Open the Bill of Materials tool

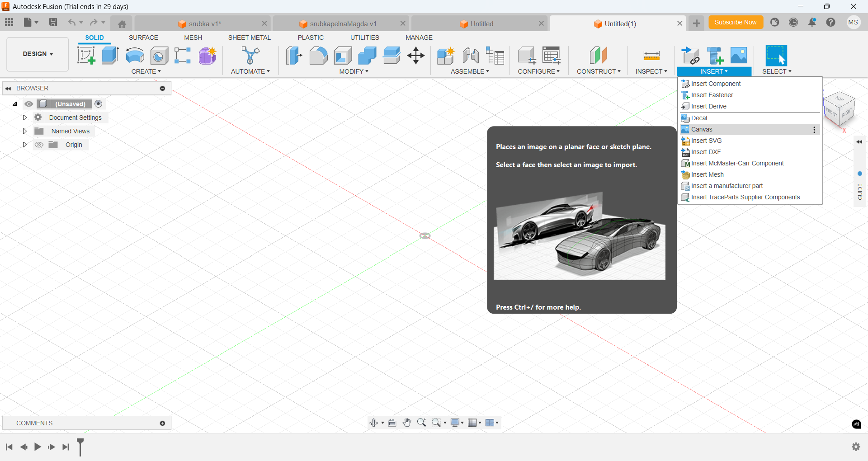click(x=495, y=56)
